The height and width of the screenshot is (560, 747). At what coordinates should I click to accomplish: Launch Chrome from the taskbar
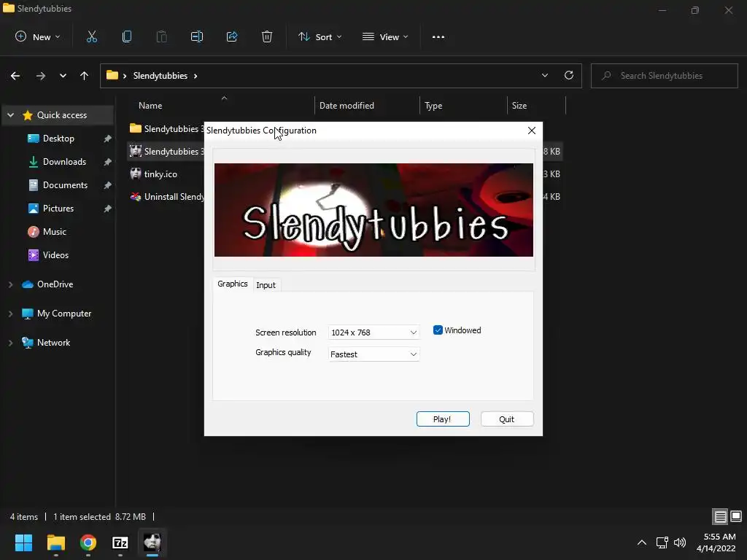[88, 542]
